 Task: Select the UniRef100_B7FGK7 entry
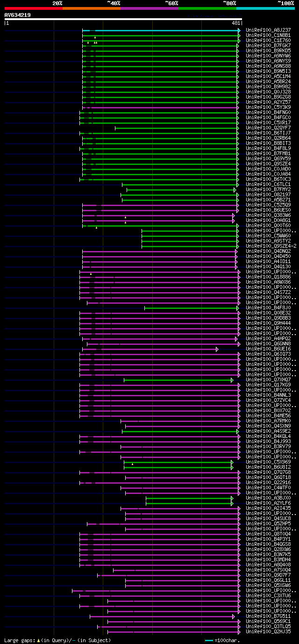(268, 45)
